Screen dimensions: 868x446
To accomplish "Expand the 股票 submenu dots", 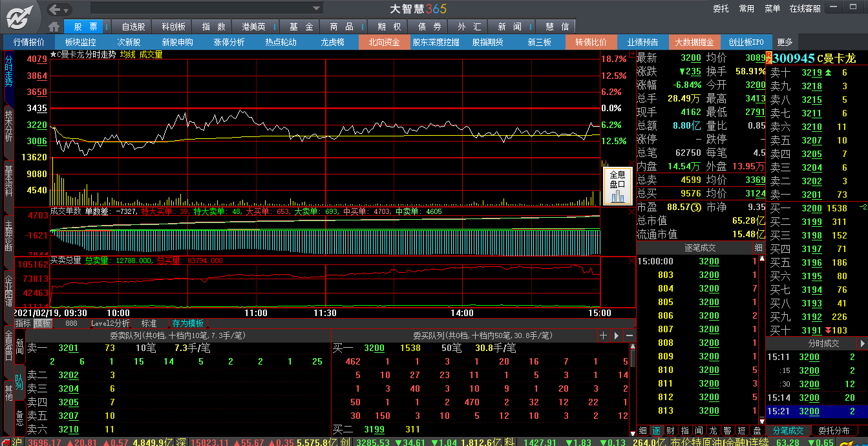I will [x=107, y=27].
